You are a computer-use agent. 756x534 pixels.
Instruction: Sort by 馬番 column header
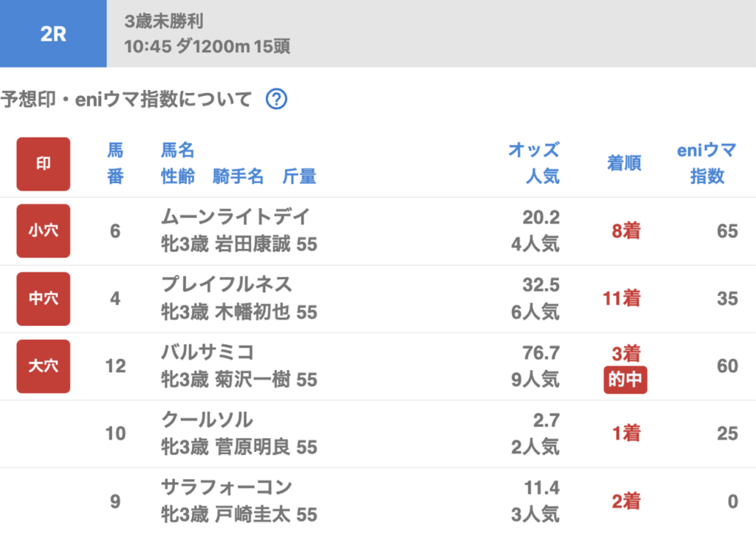(x=115, y=163)
